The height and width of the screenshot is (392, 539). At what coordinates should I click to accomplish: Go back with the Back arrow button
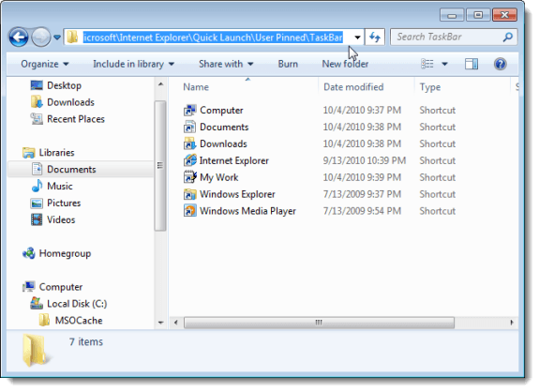point(19,37)
